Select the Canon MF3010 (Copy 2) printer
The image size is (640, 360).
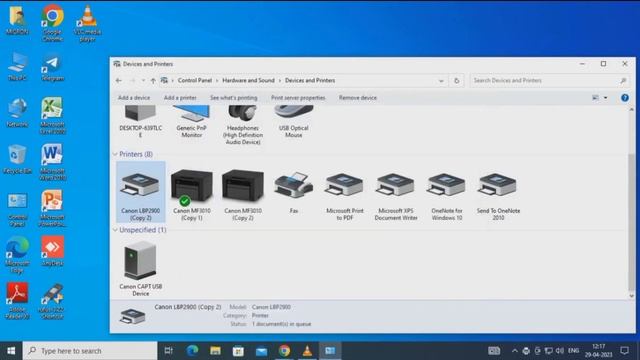point(243,192)
